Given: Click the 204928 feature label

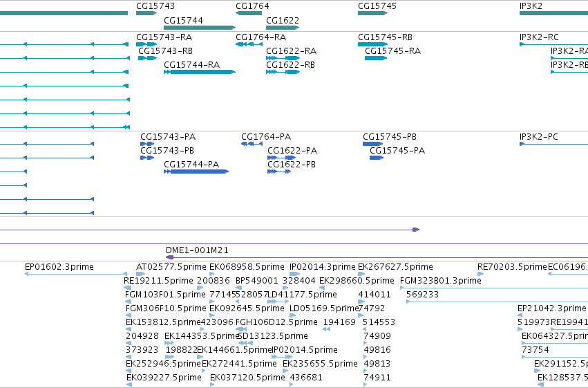Looking at the screenshot, I should tap(142, 336).
